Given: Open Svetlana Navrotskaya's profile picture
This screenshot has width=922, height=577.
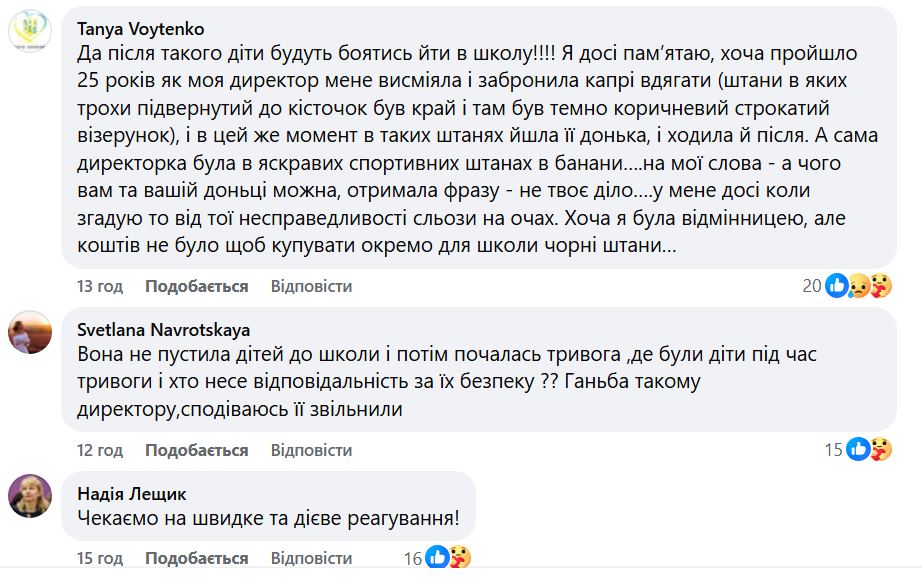Looking at the screenshot, I should [30, 332].
